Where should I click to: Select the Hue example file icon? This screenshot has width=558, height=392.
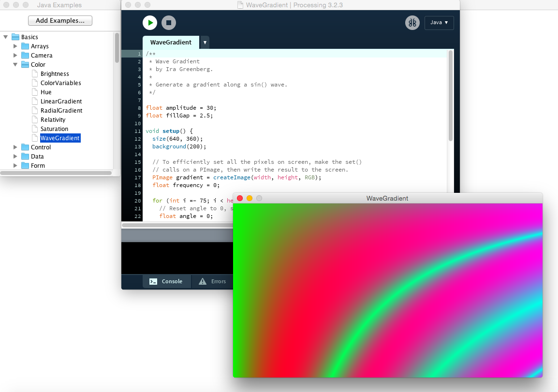(35, 92)
